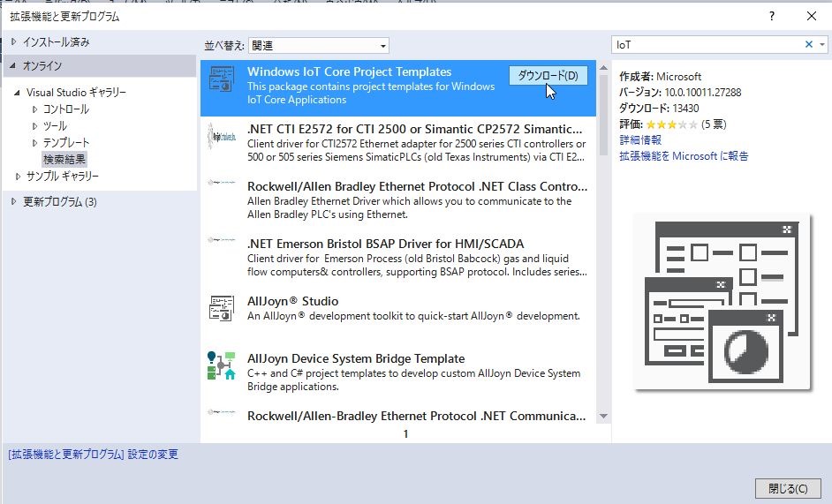Download the Windows IoT Core Project Templates

click(x=548, y=76)
